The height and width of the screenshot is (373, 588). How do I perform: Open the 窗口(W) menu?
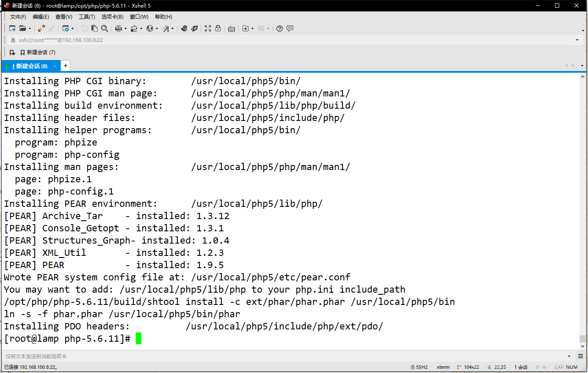[139, 17]
